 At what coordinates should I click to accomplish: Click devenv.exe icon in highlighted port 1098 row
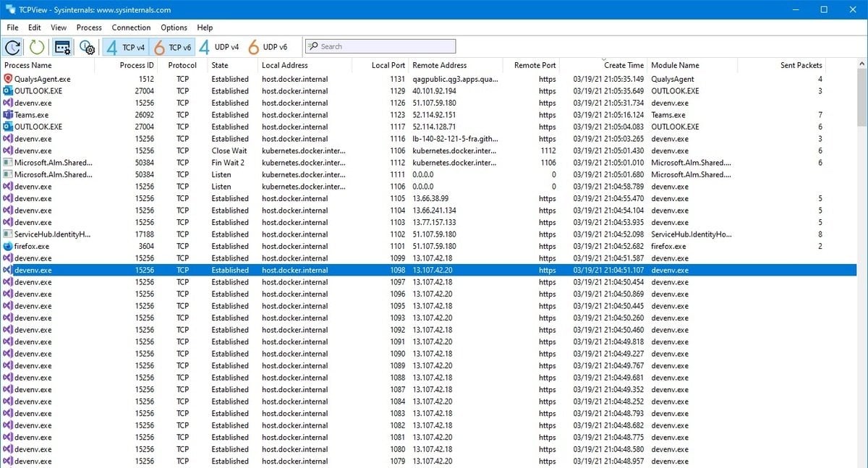point(8,270)
